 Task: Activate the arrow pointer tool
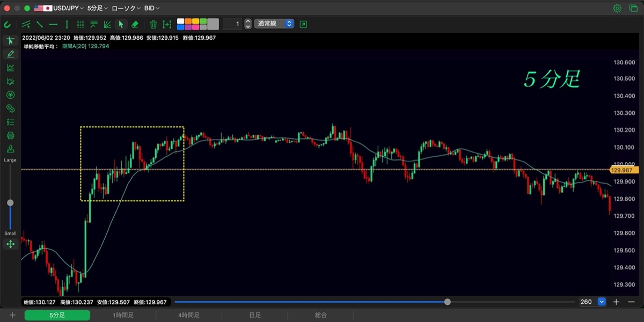(x=121, y=24)
